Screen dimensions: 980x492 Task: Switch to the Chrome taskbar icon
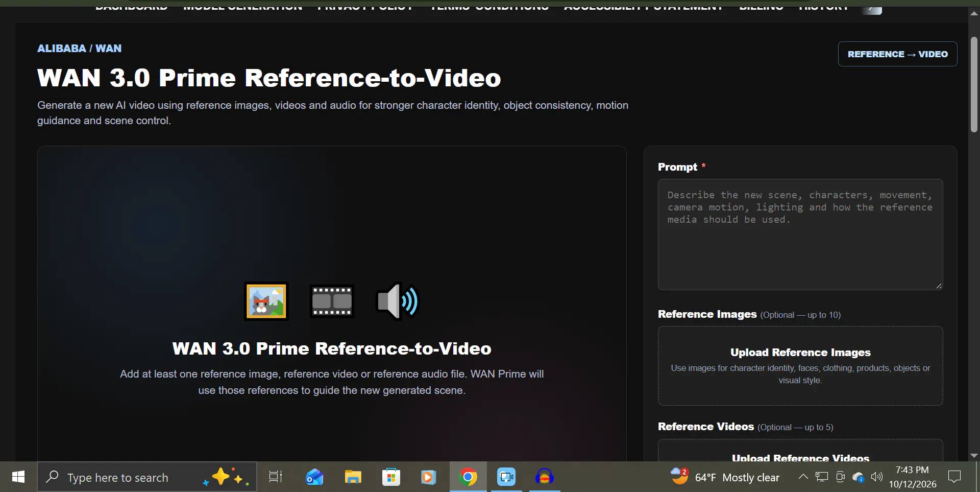coord(468,477)
